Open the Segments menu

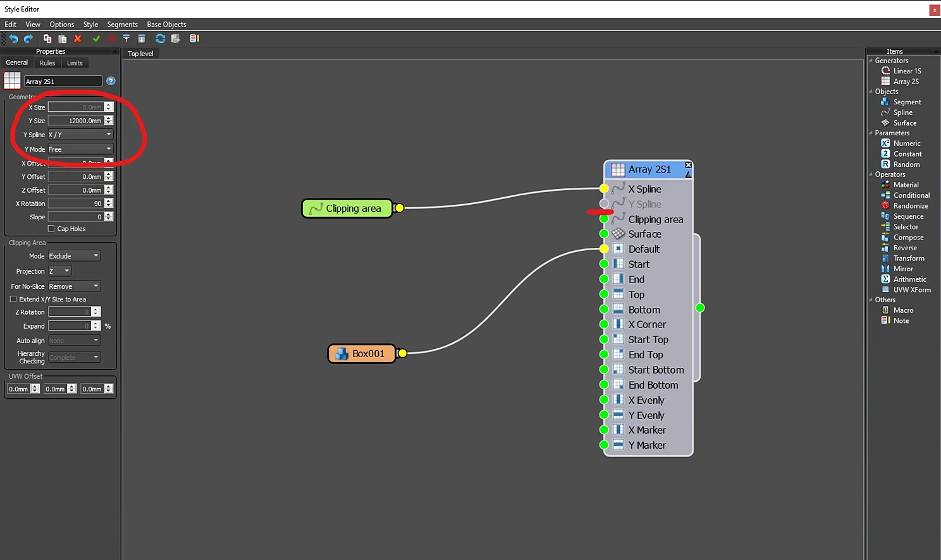coord(122,25)
